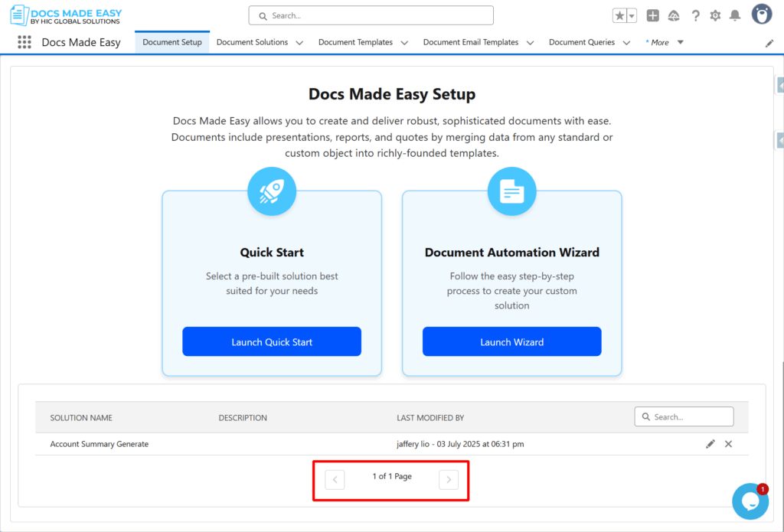Click the Docs Made Easy app name

81,43
